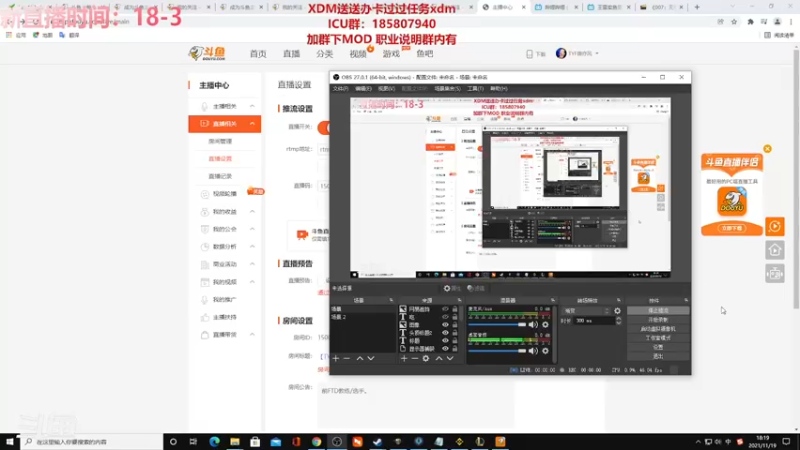Adjust the 桌面音频 volume slider
Viewport: 800px width, 450px height.
497,351
